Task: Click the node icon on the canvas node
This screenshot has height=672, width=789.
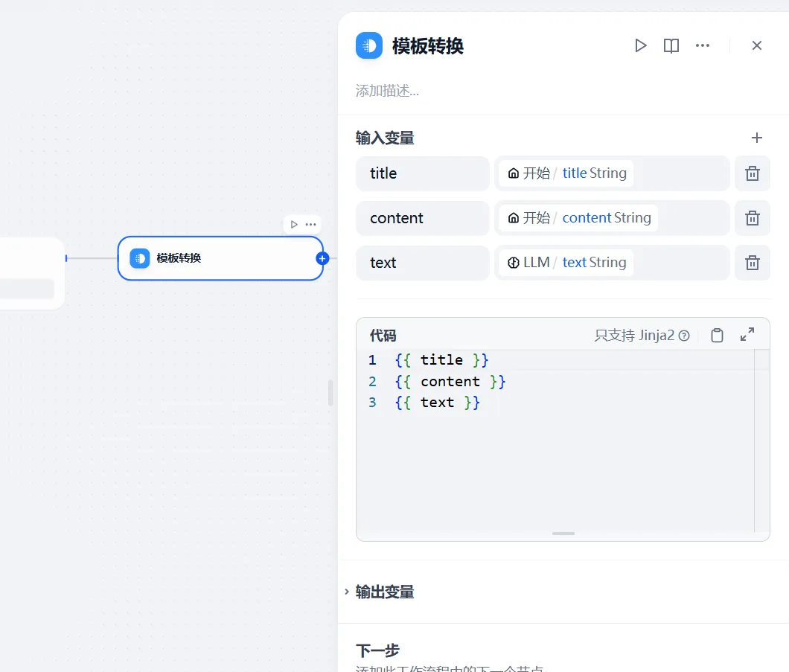Action: point(140,258)
